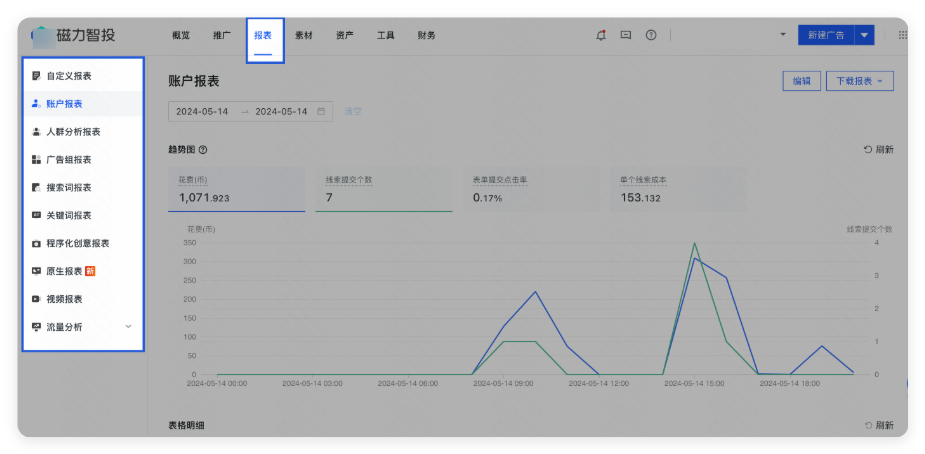Image resolution: width=925 pixels, height=454 pixels.
Task: Click the 自定义报表 sidebar icon
Action: 36,75
